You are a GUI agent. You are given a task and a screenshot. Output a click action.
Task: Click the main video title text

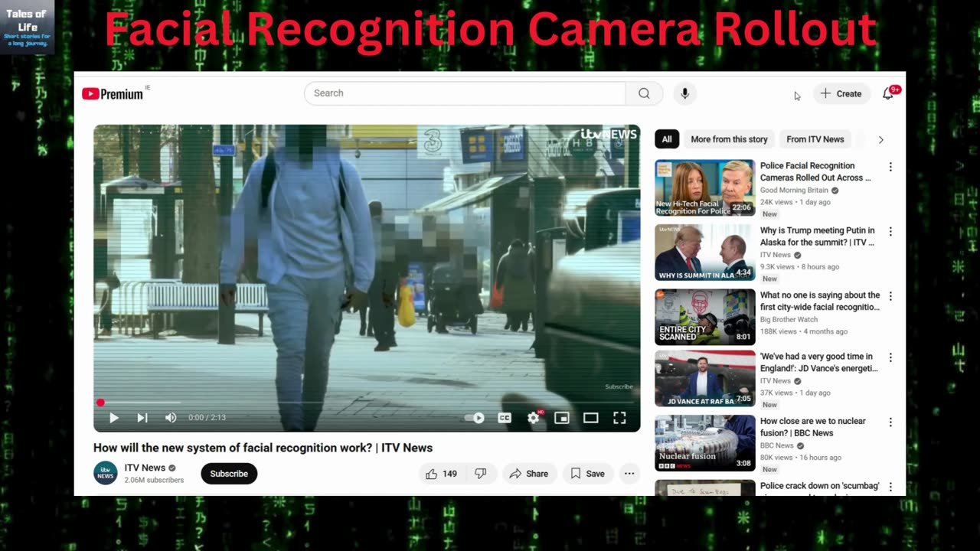[x=263, y=448]
